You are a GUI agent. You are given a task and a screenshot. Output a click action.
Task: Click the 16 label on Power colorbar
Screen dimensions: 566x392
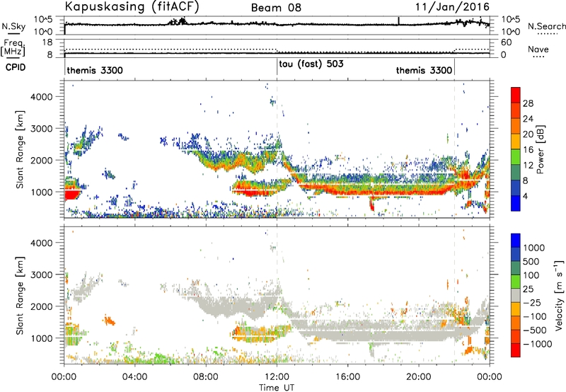(x=528, y=150)
